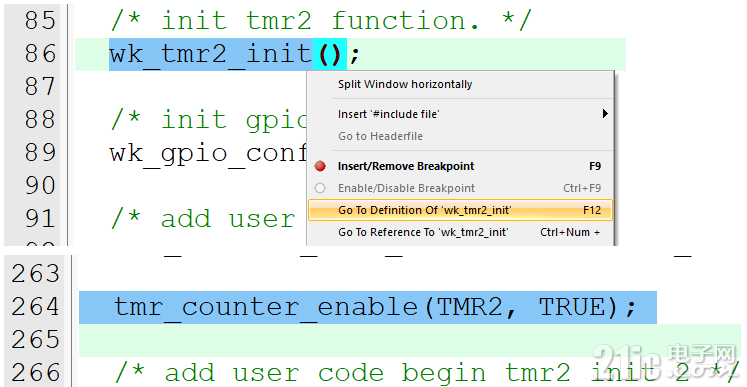This screenshot has height=387, width=747.
Task: Expand the '#include file' submenu arrow
Action: (605, 113)
